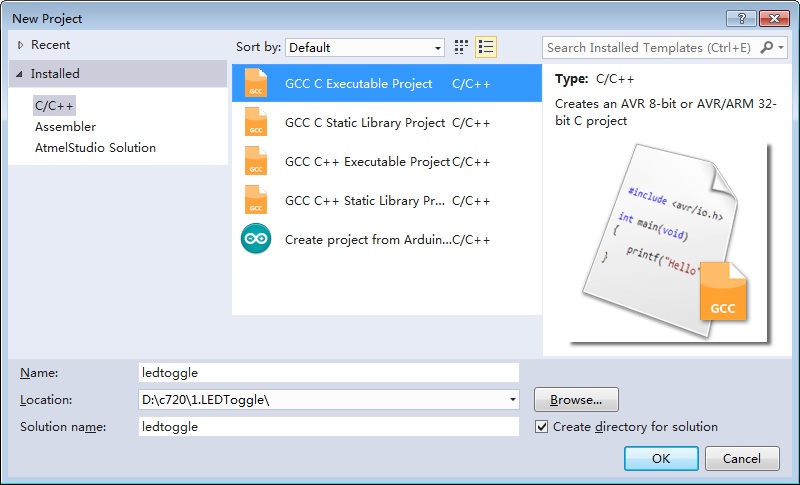Click GCC C++ Executable Project icon
The image size is (800, 485).
pos(256,161)
